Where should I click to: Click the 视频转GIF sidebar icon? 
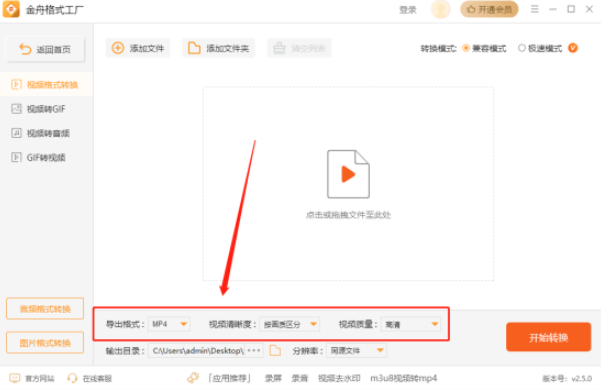[16, 109]
